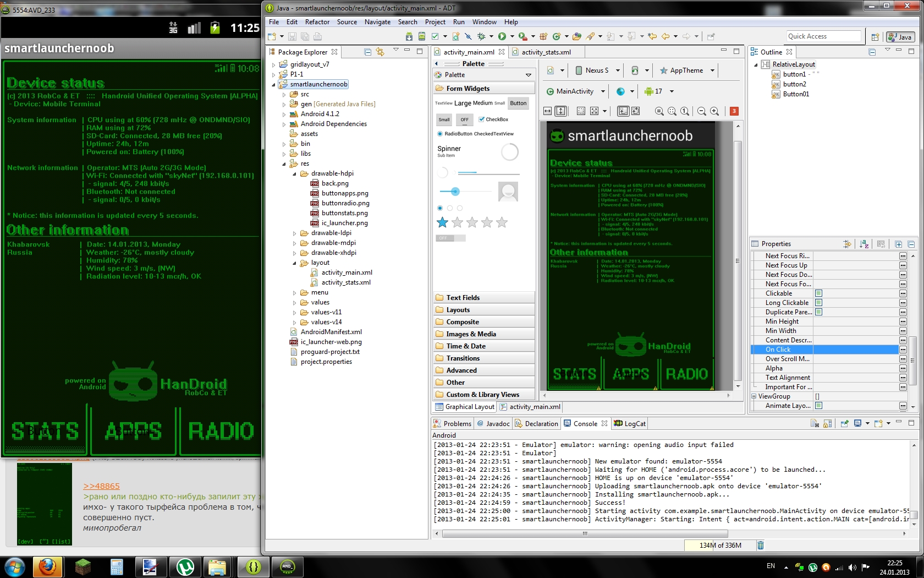The height and width of the screenshot is (578, 924).
Task: Click Link with Editor in Package Explorer
Action: pyautogui.click(x=380, y=52)
